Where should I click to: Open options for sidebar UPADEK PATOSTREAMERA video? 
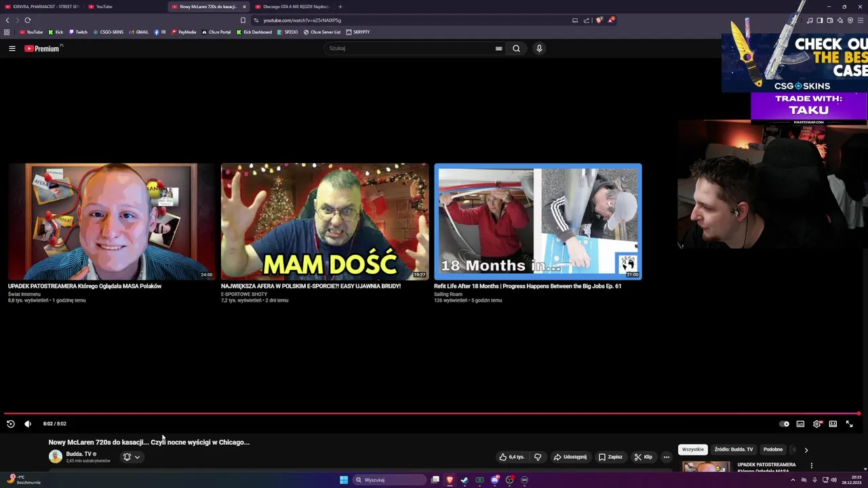811,466
